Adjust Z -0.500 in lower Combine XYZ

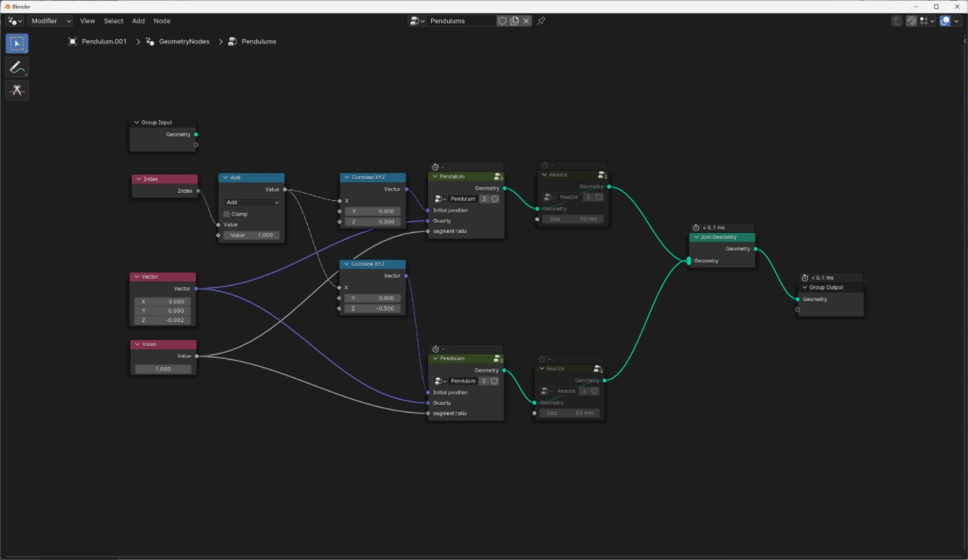372,308
